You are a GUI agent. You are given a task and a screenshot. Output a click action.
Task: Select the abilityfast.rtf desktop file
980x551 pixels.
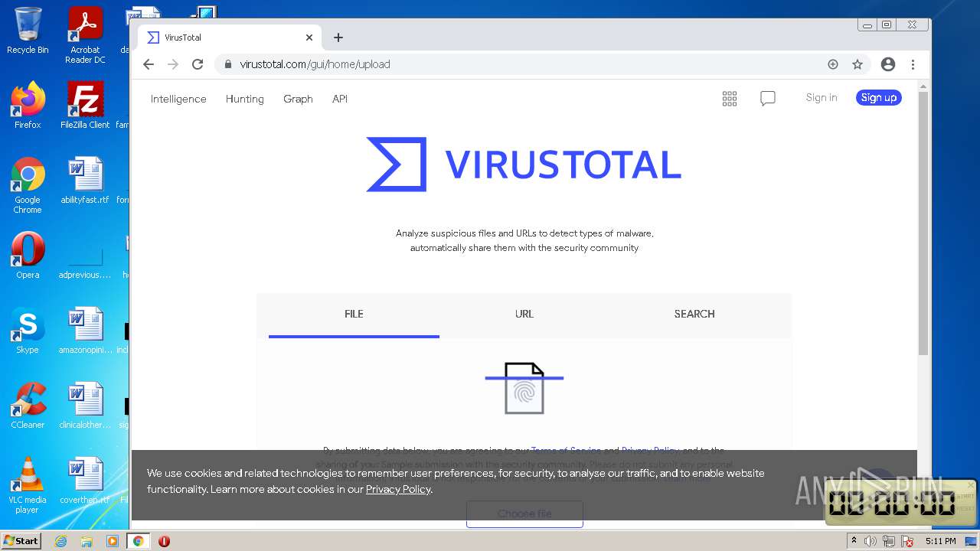click(x=85, y=181)
